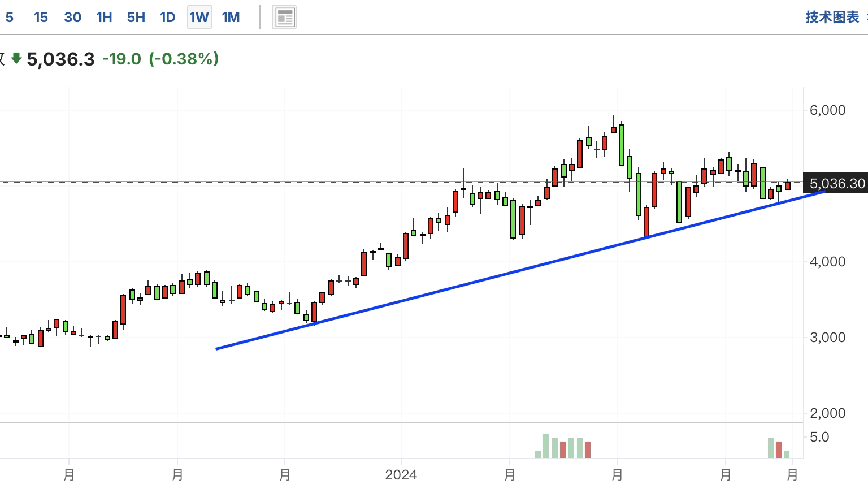Click the 5,036.30 price label on axis
Screen dimensions: 868x493
[835, 183]
